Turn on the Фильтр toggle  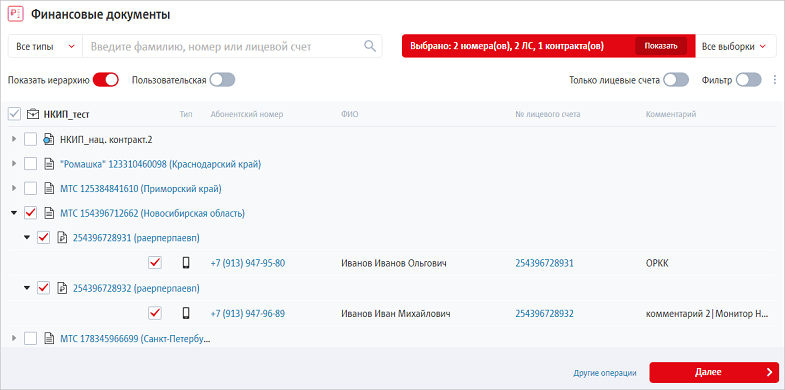pyautogui.click(x=748, y=80)
